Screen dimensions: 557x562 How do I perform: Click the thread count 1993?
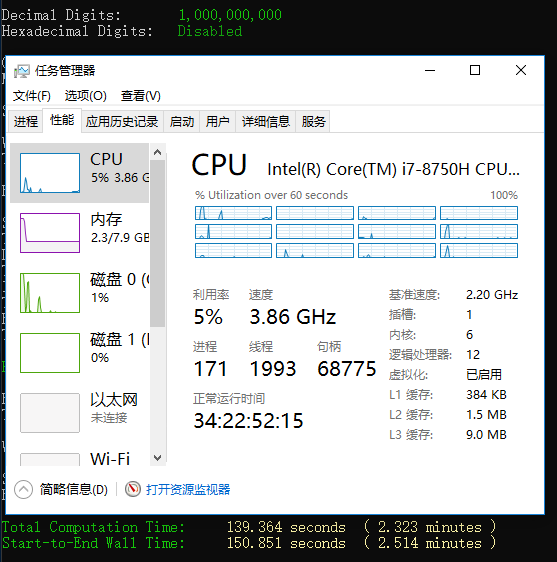(273, 369)
